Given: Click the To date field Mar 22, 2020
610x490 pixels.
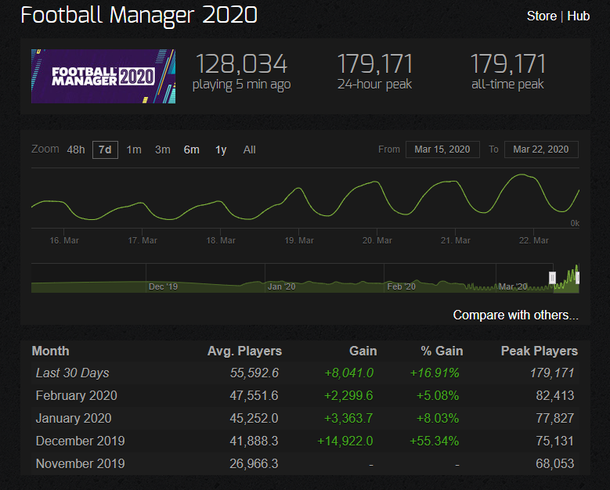Looking at the screenshot, I should (x=541, y=149).
